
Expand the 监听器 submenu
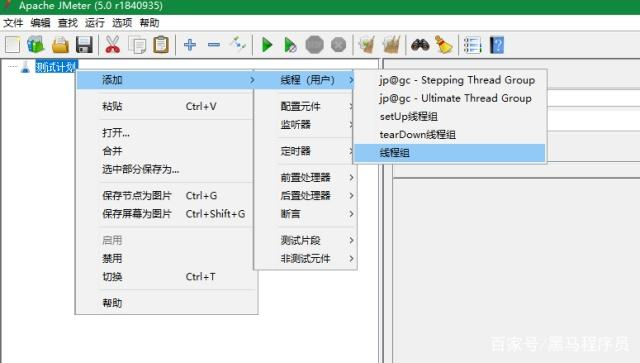[305, 125]
